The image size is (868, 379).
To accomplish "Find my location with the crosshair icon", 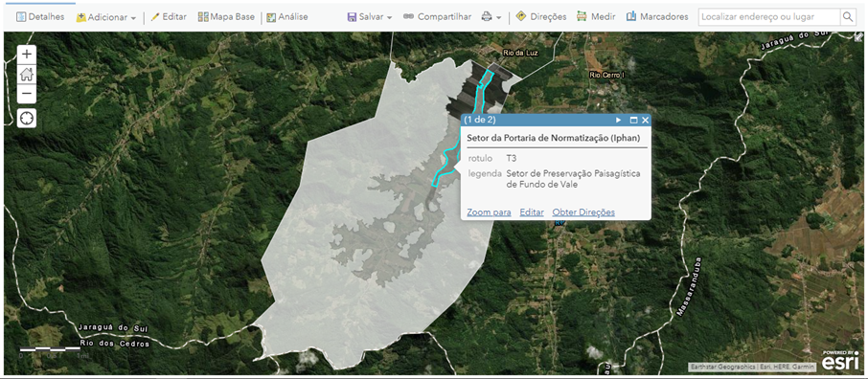I will tap(27, 118).
